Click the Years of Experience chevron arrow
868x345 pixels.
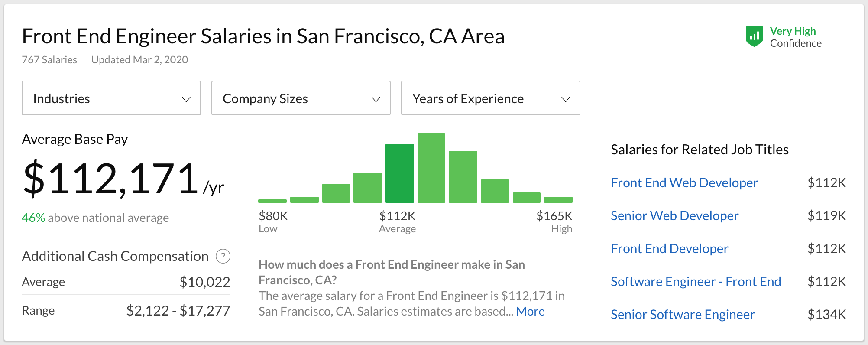[565, 99]
